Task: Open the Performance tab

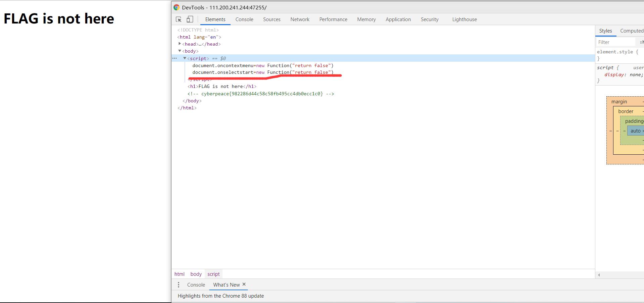Action: pos(333,19)
